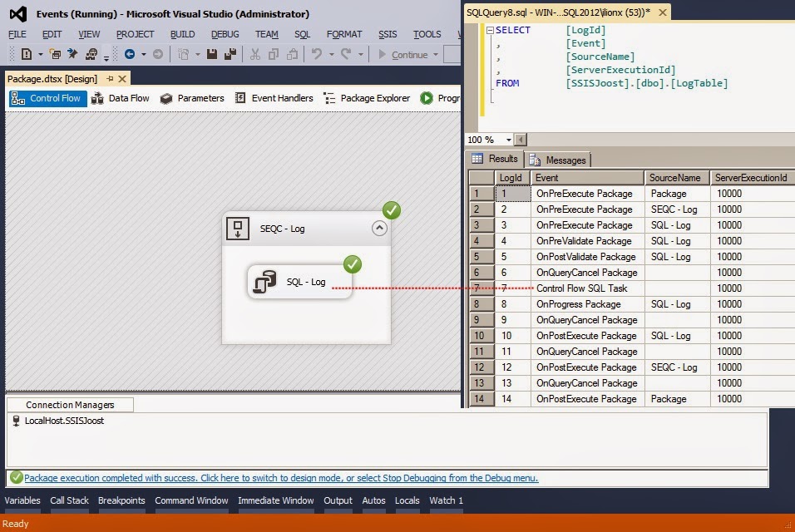Click the Continue play icon
Screen dimensions: 795x532
click(383, 54)
